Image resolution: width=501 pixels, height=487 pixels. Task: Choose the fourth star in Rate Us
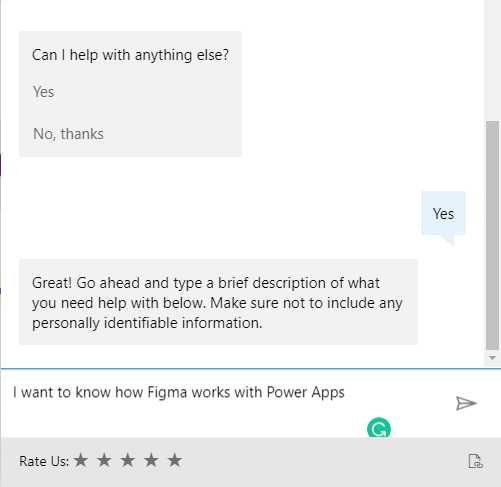click(151, 460)
